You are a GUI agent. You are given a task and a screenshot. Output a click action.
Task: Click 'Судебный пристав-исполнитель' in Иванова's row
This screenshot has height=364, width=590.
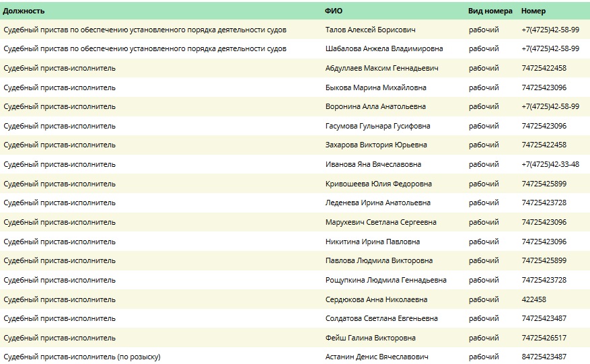coord(59,164)
